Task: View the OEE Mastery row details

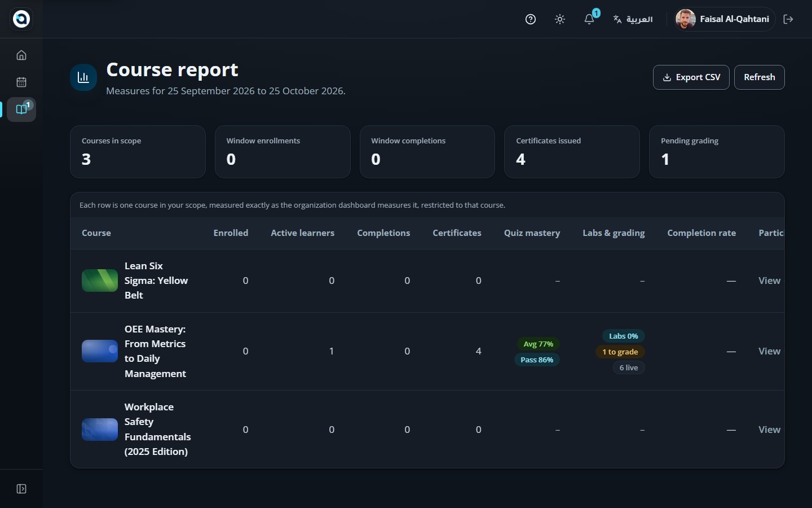Action: click(770, 351)
